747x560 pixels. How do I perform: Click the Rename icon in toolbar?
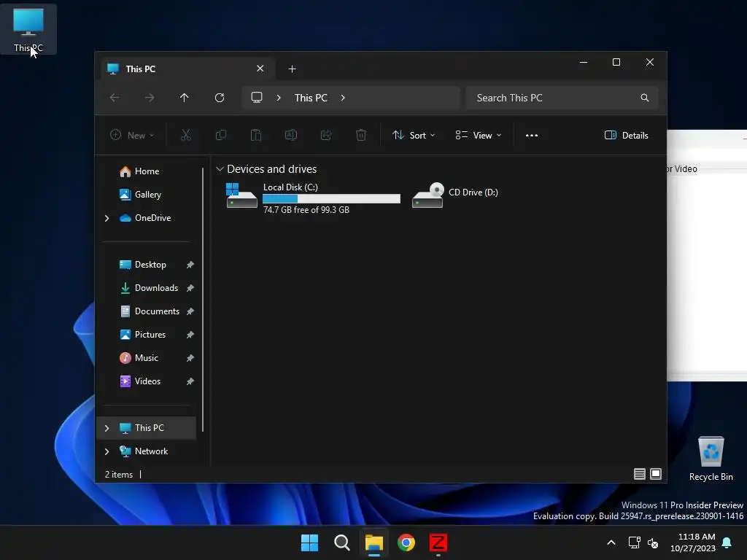(x=290, y=135)
